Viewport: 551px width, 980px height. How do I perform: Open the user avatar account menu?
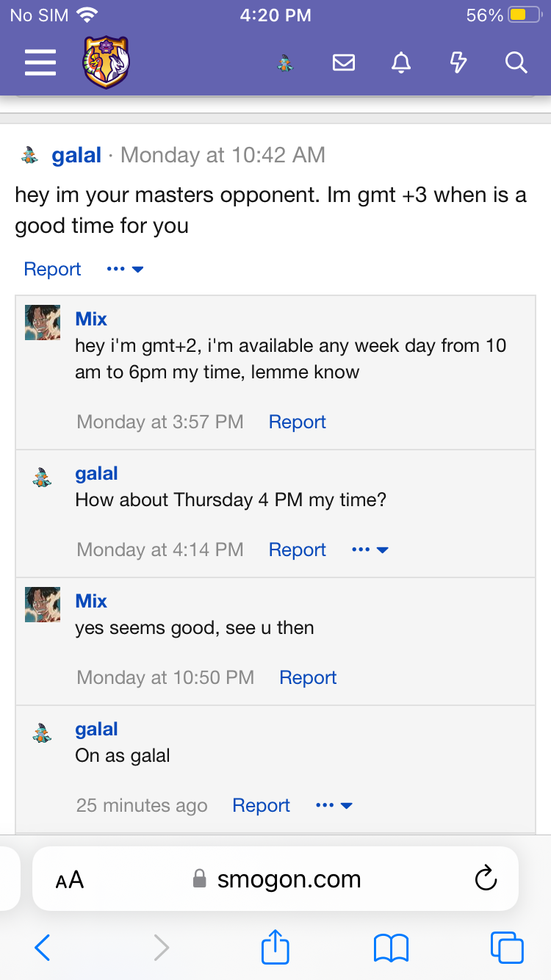point(285,64)
